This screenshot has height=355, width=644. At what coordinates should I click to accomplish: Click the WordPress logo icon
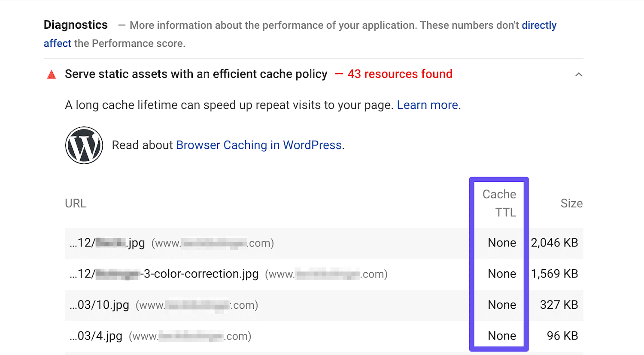tap(84, 145)
